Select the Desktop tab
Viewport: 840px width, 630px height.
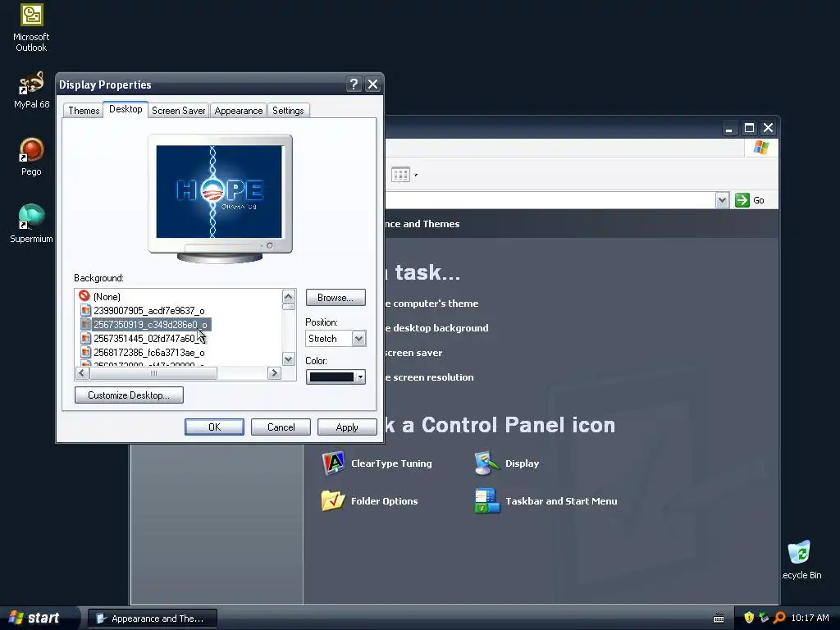pos(126,109)
